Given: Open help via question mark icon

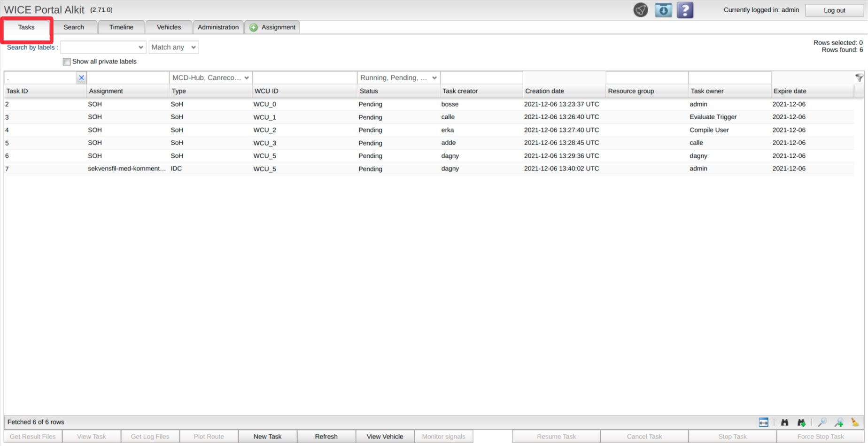Looking at the screenshot, I should 685,10.
